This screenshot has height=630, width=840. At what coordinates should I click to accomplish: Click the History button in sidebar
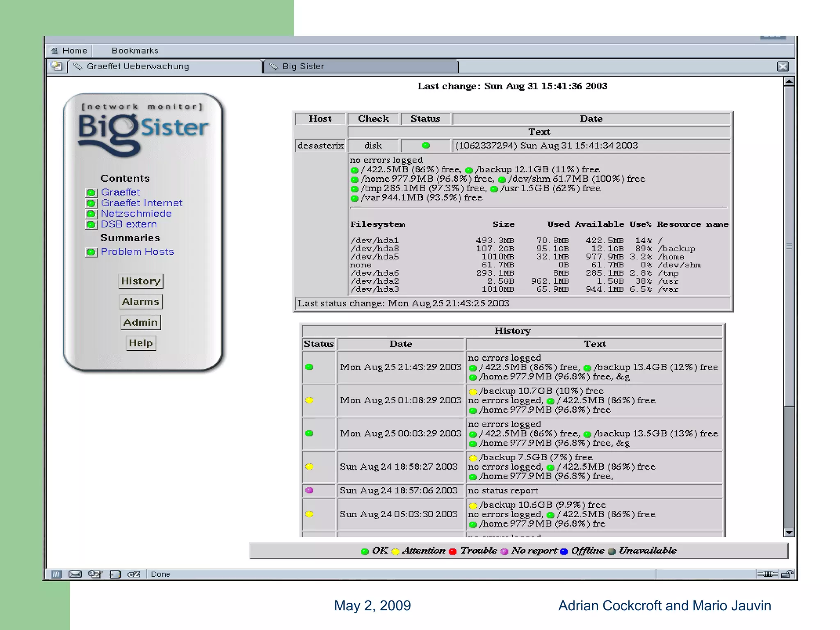[141, 281]
